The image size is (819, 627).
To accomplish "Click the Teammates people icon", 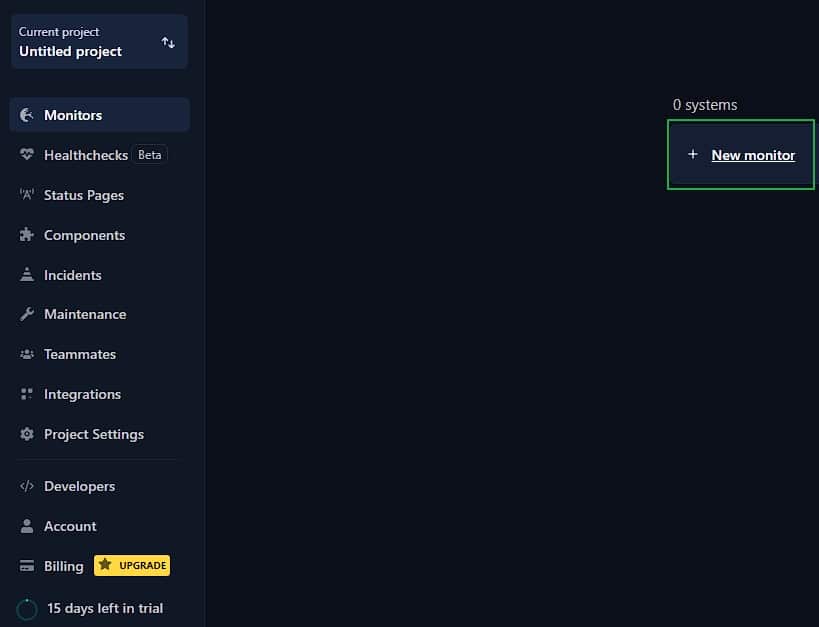I will coord(27,354).
